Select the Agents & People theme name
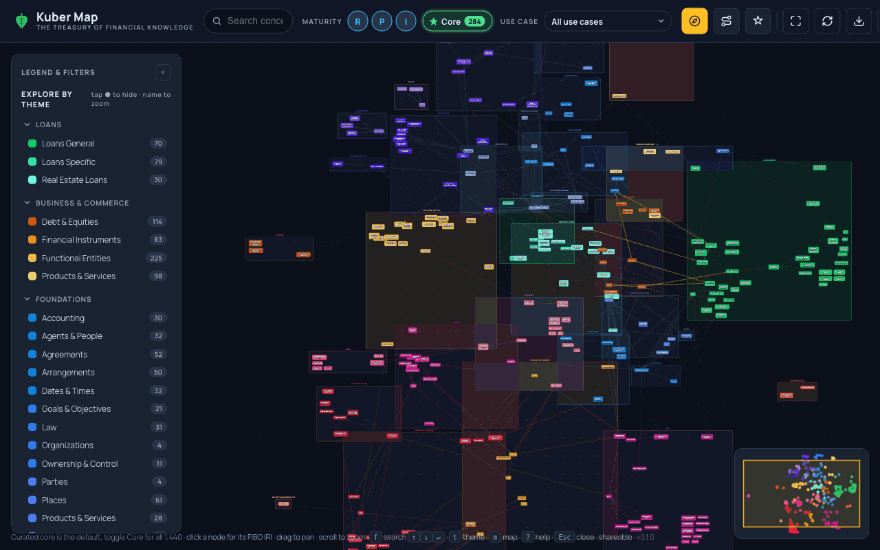The image size is (880, 550). 72,336
